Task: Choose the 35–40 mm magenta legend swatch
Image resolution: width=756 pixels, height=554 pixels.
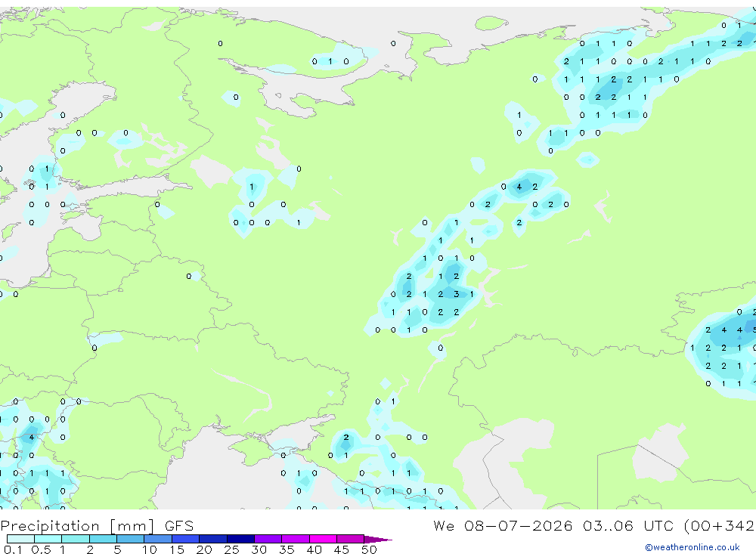Action: click(x=295, y=539)
